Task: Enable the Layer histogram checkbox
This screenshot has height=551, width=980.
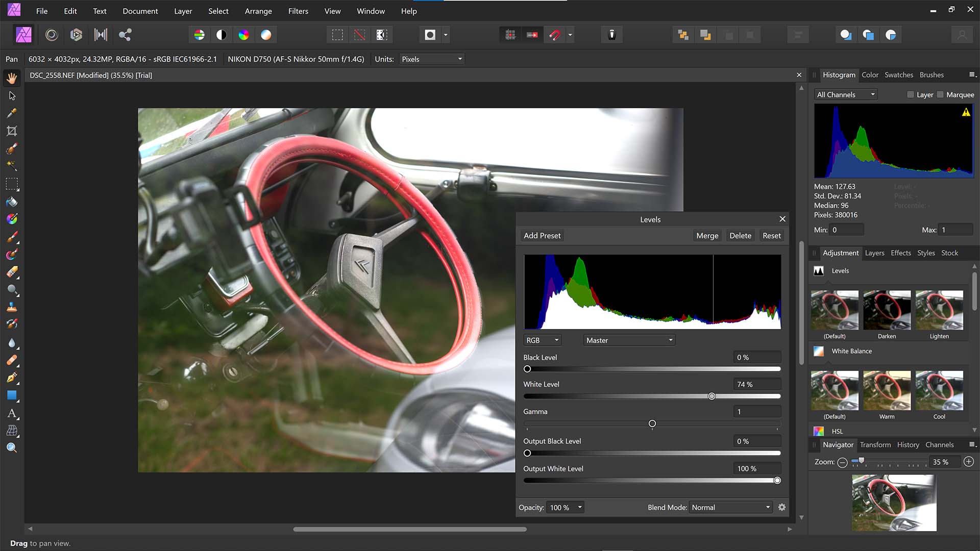Action: point(911,95)
